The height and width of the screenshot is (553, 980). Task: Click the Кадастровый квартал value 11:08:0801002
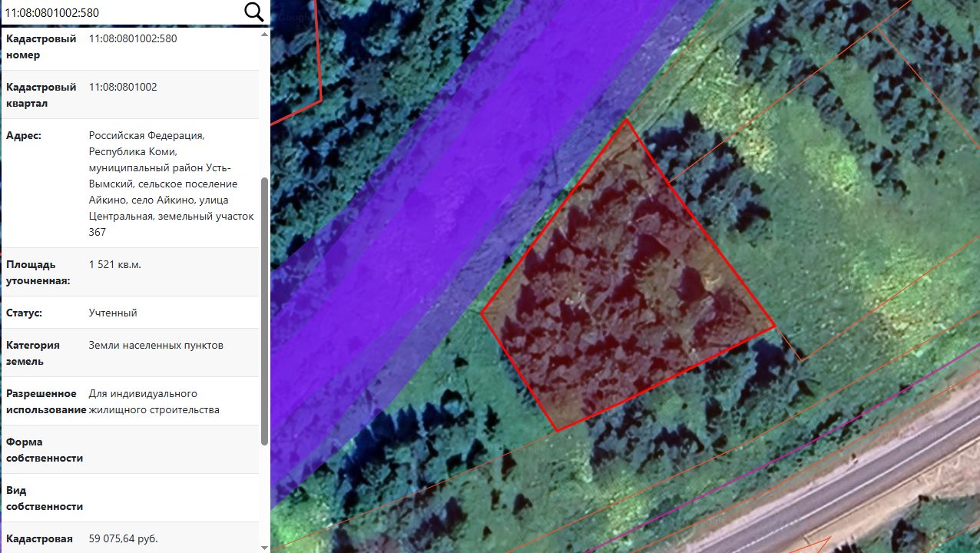[x=123, y=87]
